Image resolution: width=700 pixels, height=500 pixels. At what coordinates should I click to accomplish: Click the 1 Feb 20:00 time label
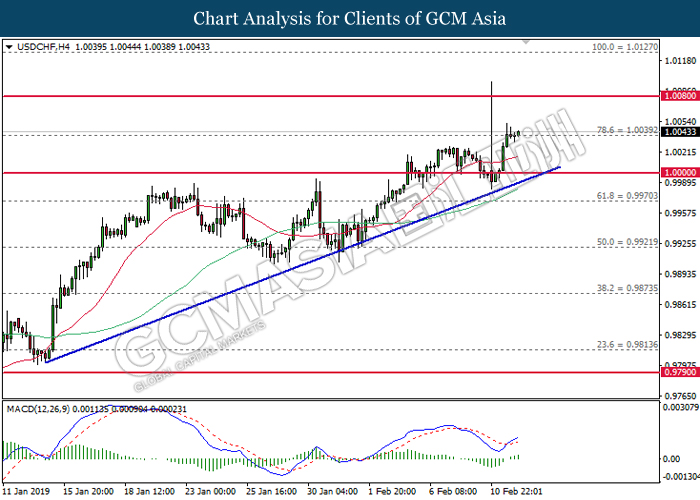[x=392, y=491]
